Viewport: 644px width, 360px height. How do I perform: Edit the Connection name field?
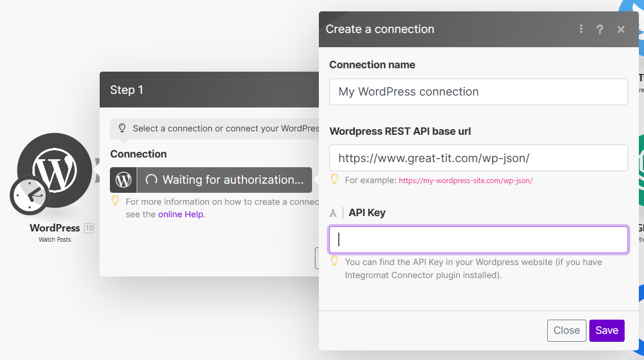(x=478, y=92)
